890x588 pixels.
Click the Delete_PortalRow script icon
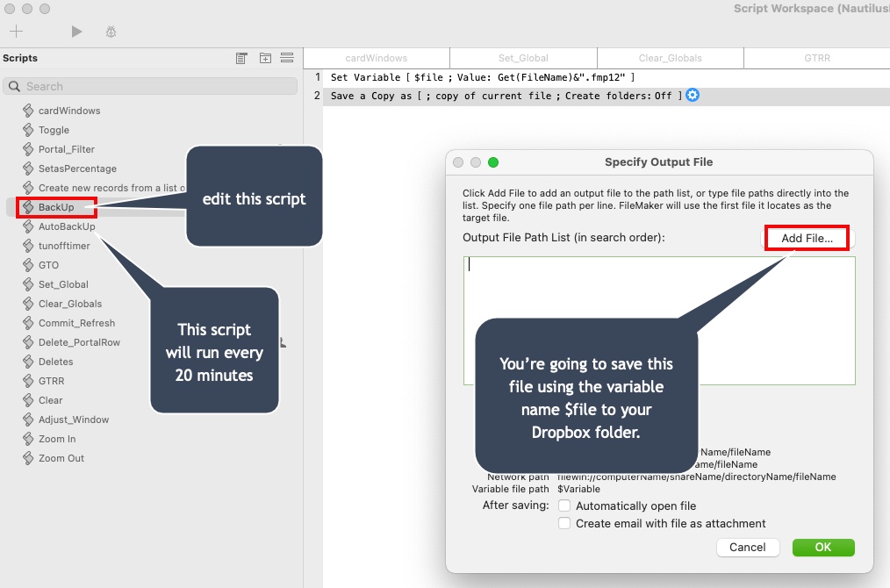28,342
